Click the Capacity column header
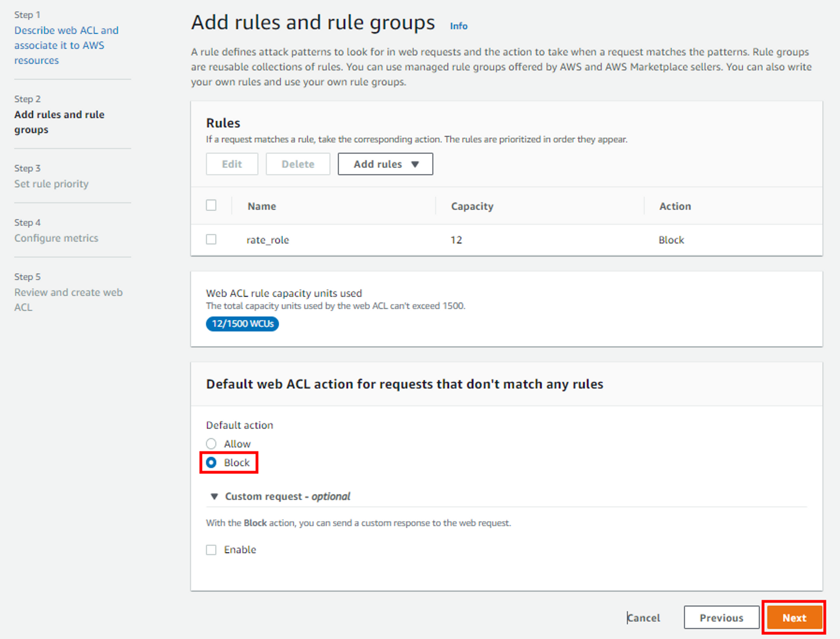This screenshot has width=840, height=639. 472,206
